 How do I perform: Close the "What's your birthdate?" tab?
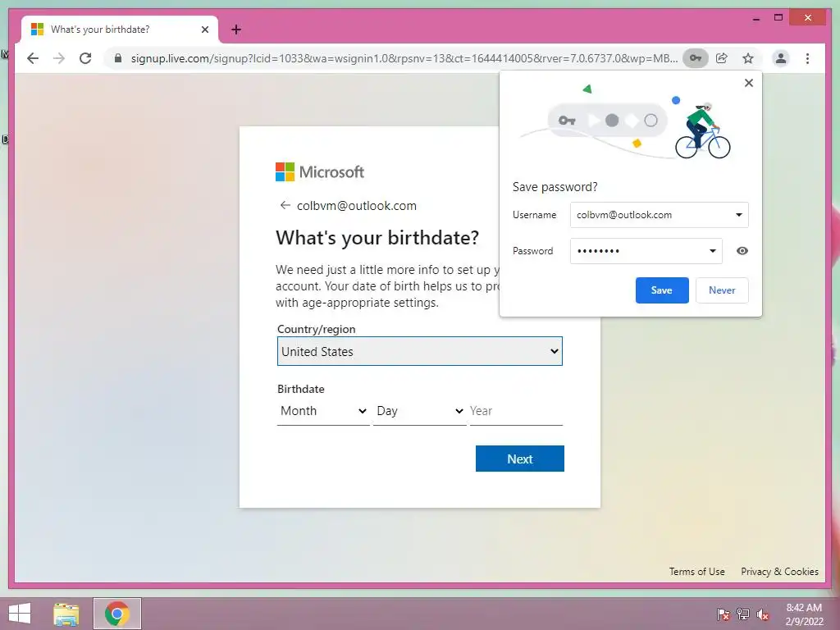[x=204, y=30]
